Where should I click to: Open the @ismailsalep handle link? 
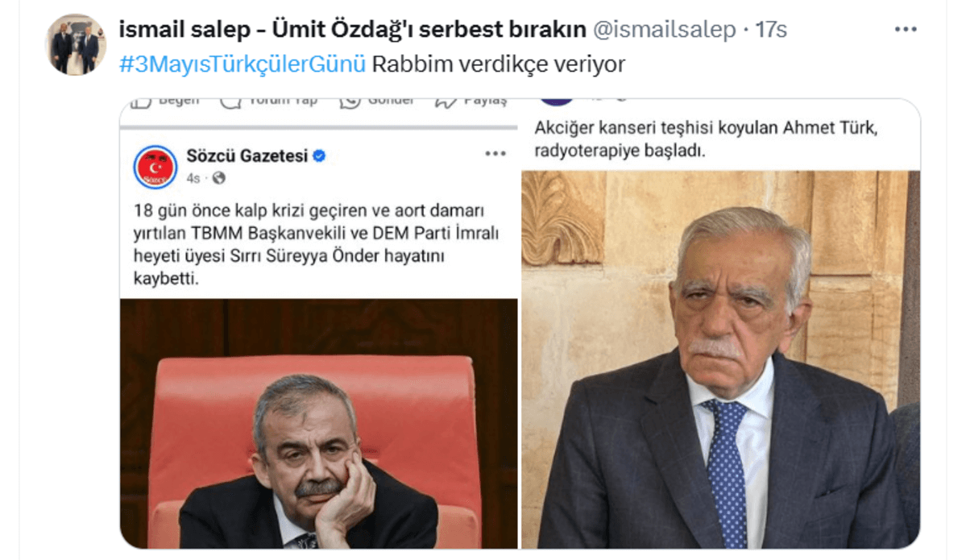pyautogui.click(x=664, y=29)
